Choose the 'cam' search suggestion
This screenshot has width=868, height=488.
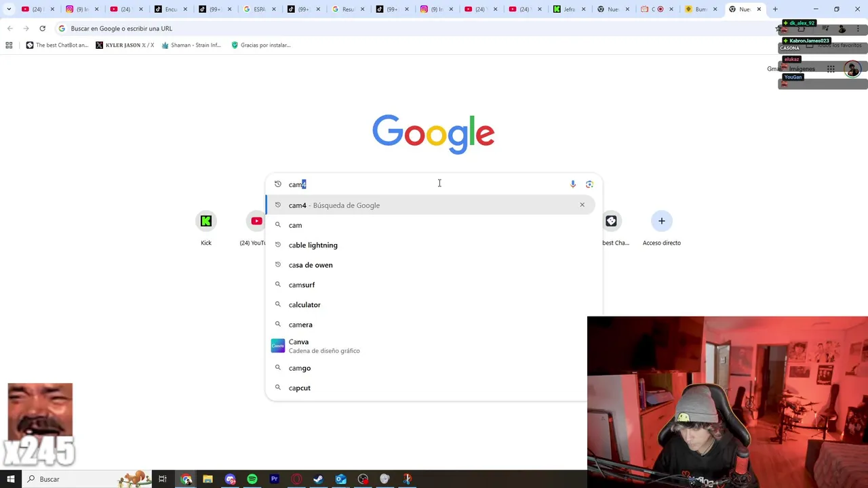pos(430,225)
